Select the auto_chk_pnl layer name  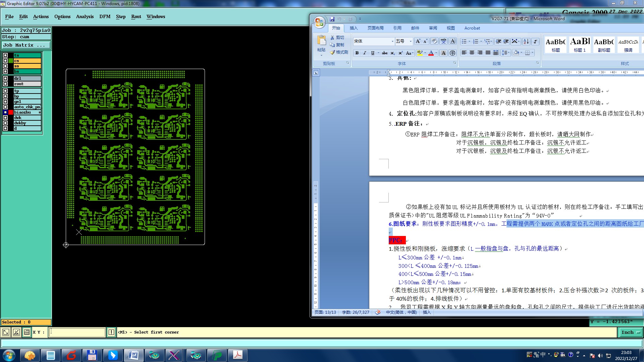tap(27, 107)
